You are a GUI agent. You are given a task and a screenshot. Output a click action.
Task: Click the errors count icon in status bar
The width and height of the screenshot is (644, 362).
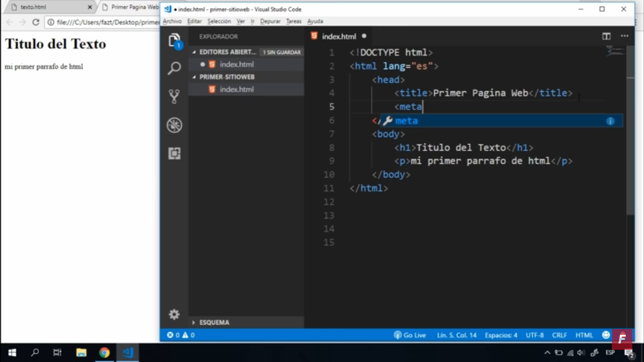(170, 335)
